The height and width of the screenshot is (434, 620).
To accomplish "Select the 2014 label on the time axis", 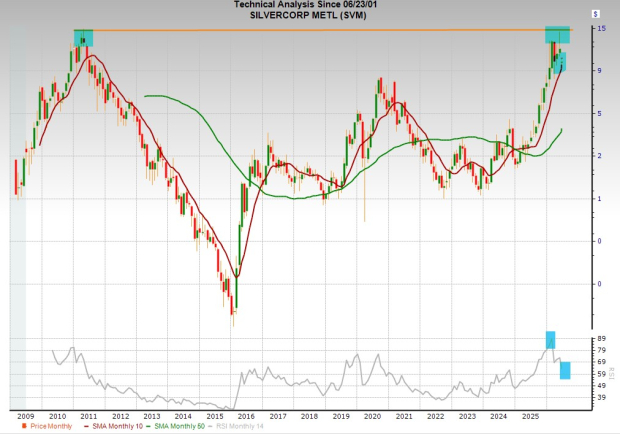I will click(x=183, y=416).
